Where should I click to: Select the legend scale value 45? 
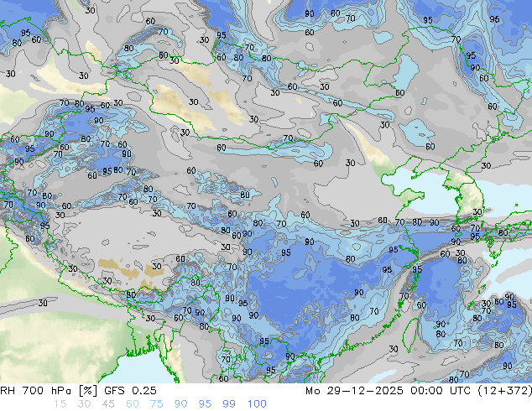tap(108, 404)
